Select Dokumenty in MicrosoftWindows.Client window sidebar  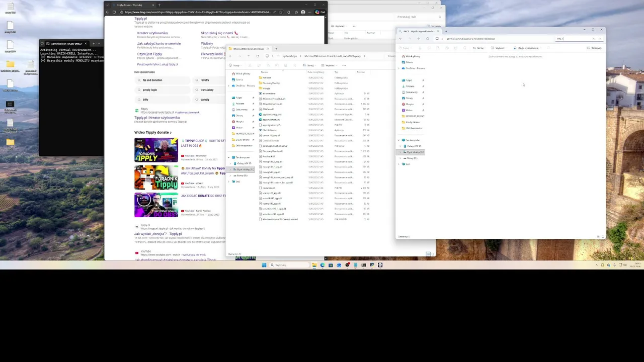pos(242,110)
